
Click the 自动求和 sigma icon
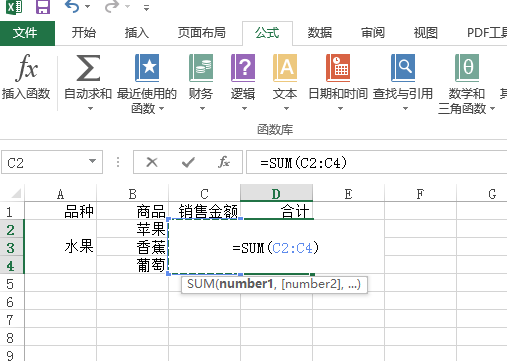(88, 68)
